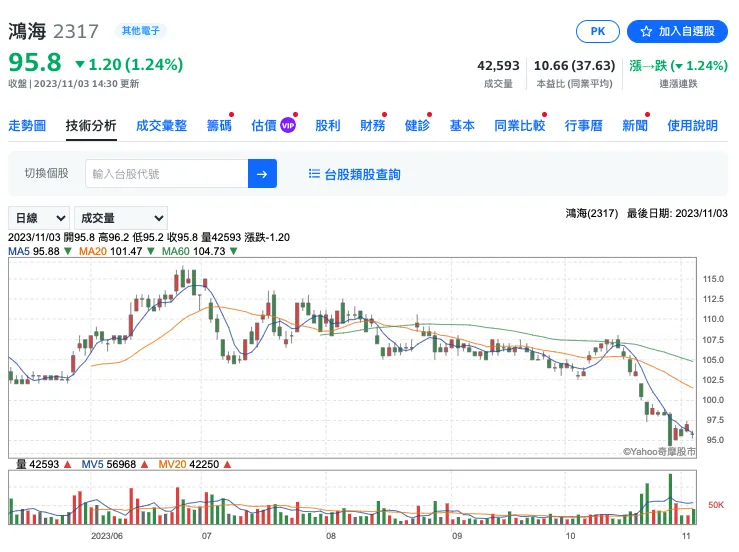
Task: Switch to the 基本 tab
Action: coord(462,125)
